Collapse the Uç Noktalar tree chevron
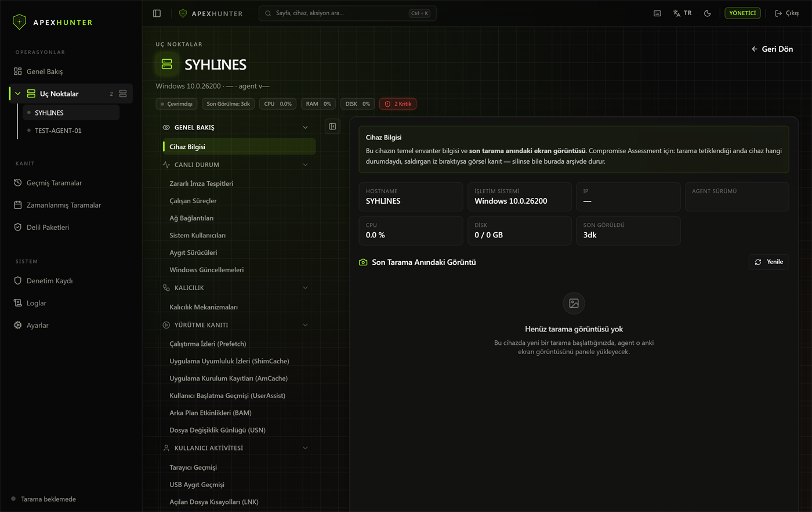This screenshot has width=812, height=512. [x=18, y=93]
